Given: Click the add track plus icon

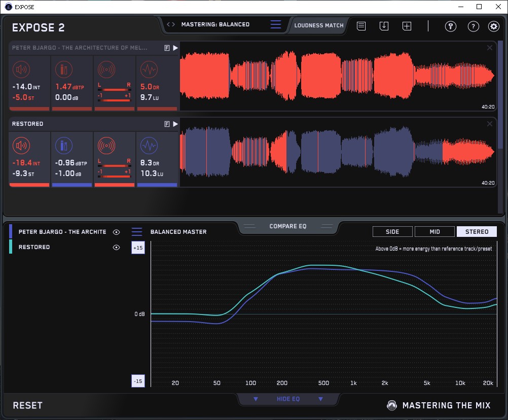Looking at the screenshot, I should tap(407, 26).
